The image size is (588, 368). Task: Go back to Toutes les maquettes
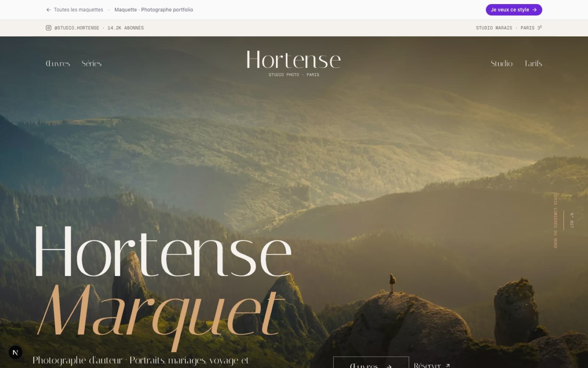tap(75, 10)
